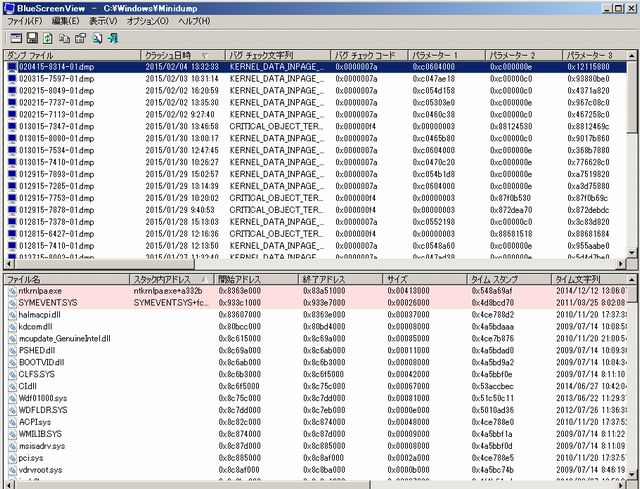The image size is (640, 489).
Task: Click the Properties toolbar icon
Action: (81, 38)
